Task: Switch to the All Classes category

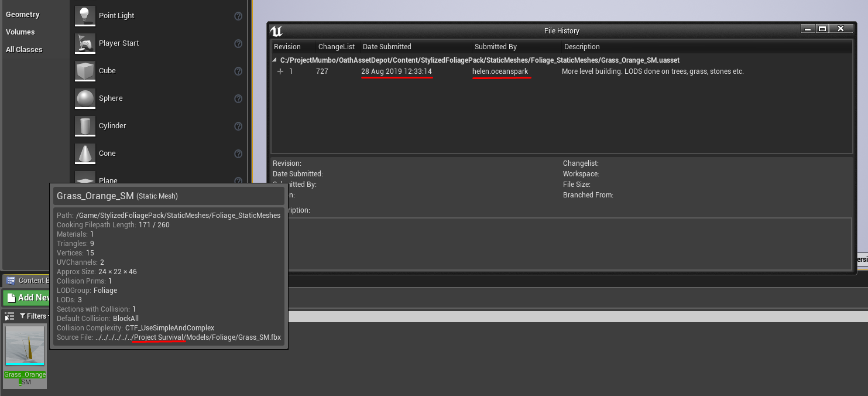Action: point(24,50)
